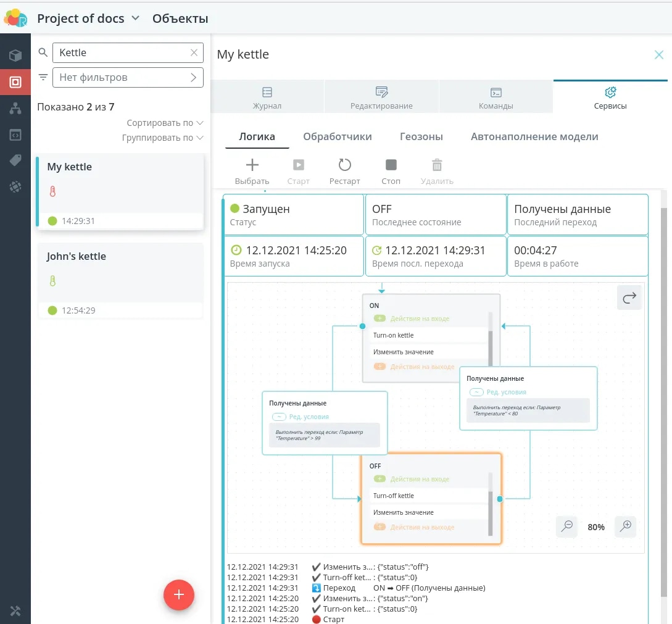Click the scrollbar inside OFF state block
The image size is (672, 624).
pyautogui.click(x=491, y=514)
